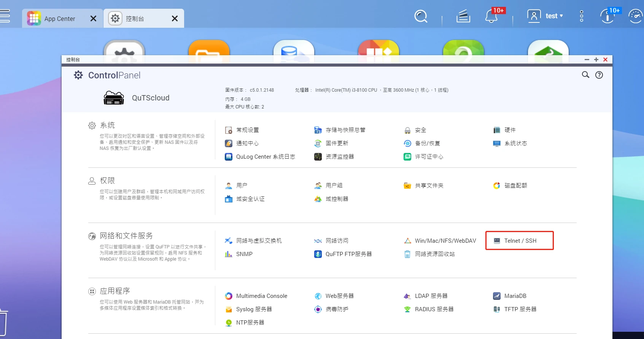Open the dashboard gauge icon
This screenshot has height=339, width=644.
(x=636, y=16)
